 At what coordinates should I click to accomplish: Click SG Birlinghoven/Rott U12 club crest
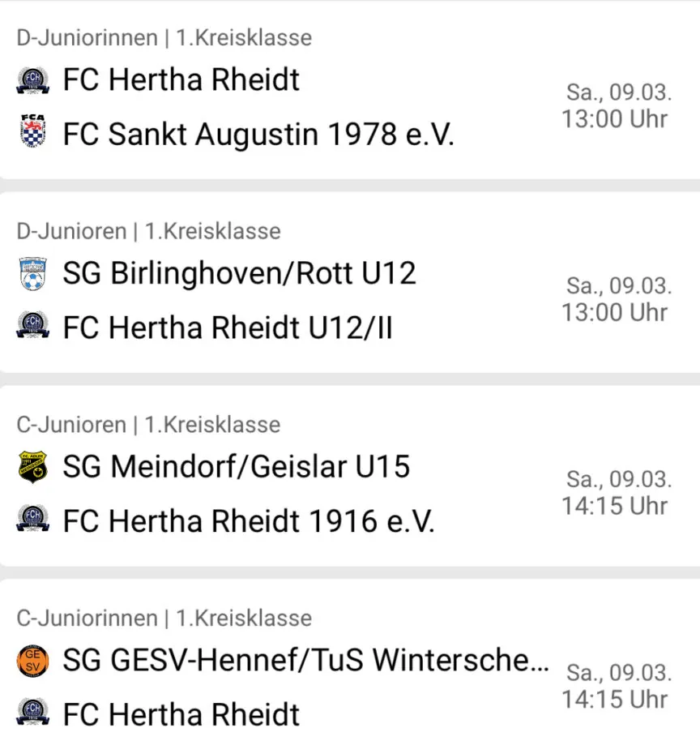click(32, 274)
